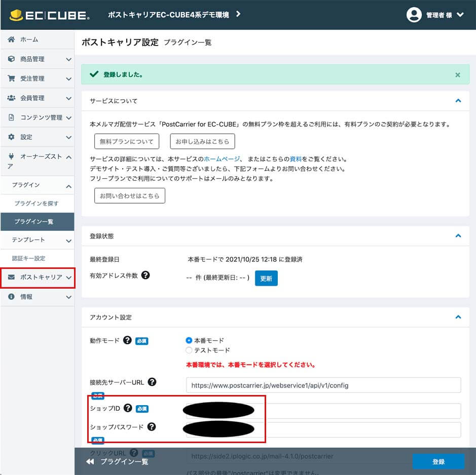Image resolution: width=476 pixels, height=475 pixels.
Task: Open 商品管理 sidebar menu
Action: point(38,59)
